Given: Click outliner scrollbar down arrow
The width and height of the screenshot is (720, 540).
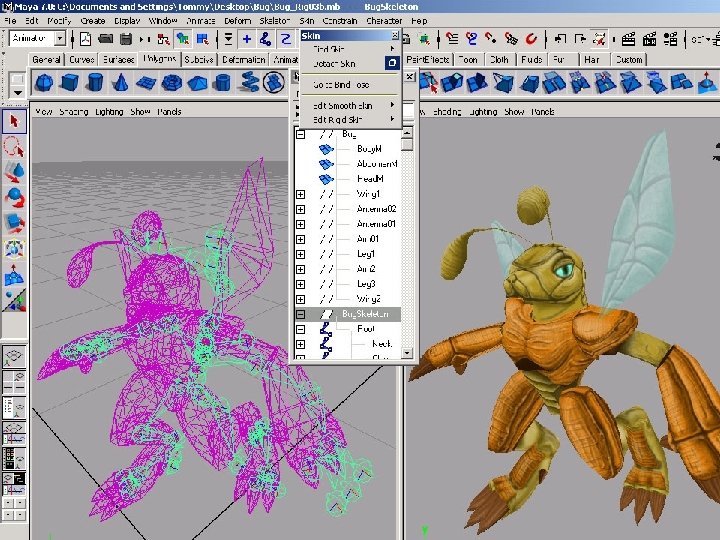Looking at the screenshot, I should [x=407, y=353].
